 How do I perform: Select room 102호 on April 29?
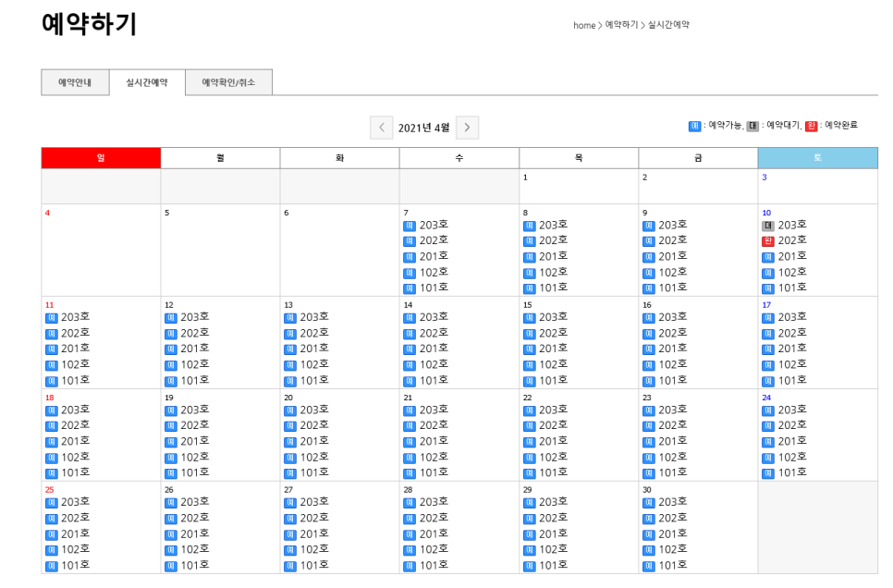click(553, 549)
